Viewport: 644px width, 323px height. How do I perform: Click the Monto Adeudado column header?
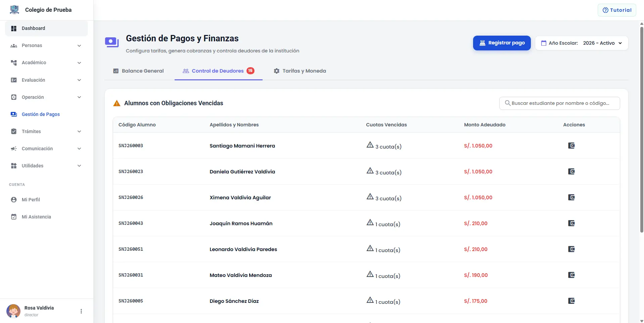pos(485,125)
